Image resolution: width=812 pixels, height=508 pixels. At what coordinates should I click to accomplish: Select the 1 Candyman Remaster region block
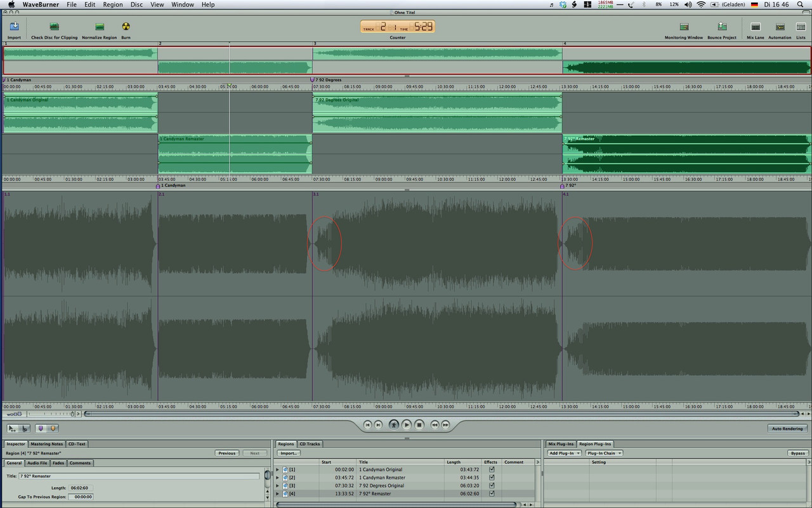coord(235,153)
